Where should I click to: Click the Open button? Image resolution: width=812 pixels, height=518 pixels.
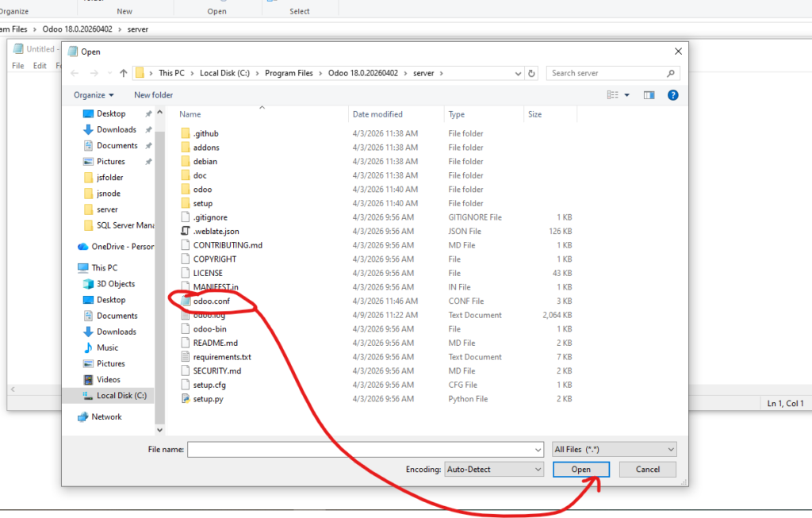[580, 470]
